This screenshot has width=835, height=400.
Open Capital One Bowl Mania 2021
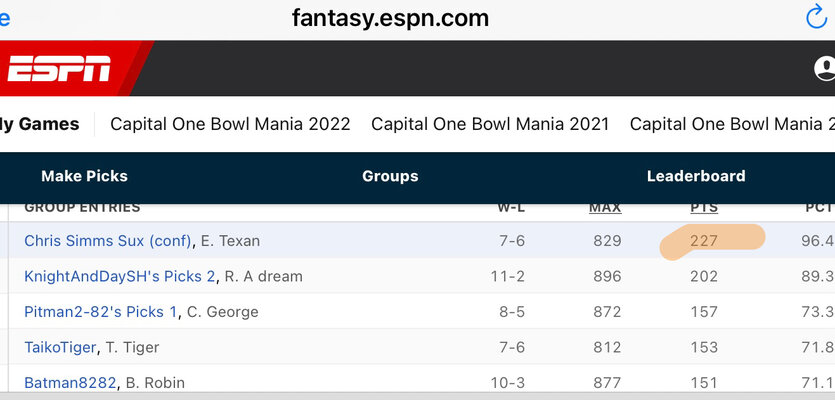(x=490, y=124)
